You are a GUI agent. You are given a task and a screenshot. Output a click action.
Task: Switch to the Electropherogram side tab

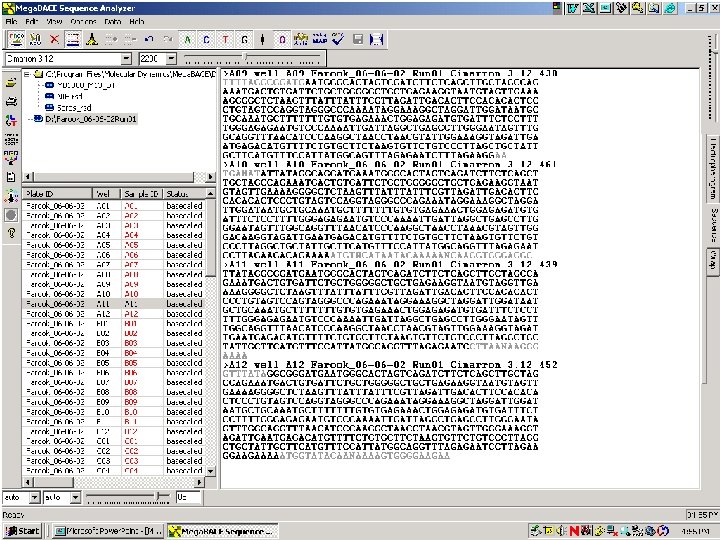point(713,169)
